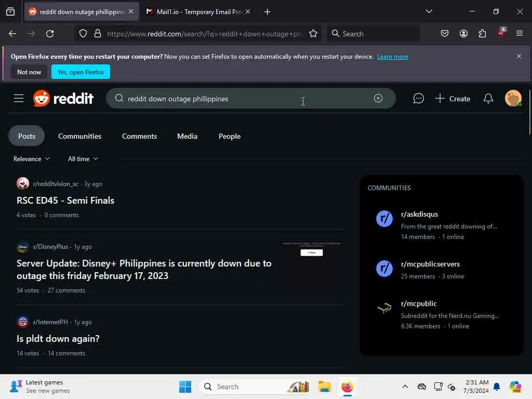532x399 pixels.
Task: Go to the Reddit home logo
Action: [63, 98]
